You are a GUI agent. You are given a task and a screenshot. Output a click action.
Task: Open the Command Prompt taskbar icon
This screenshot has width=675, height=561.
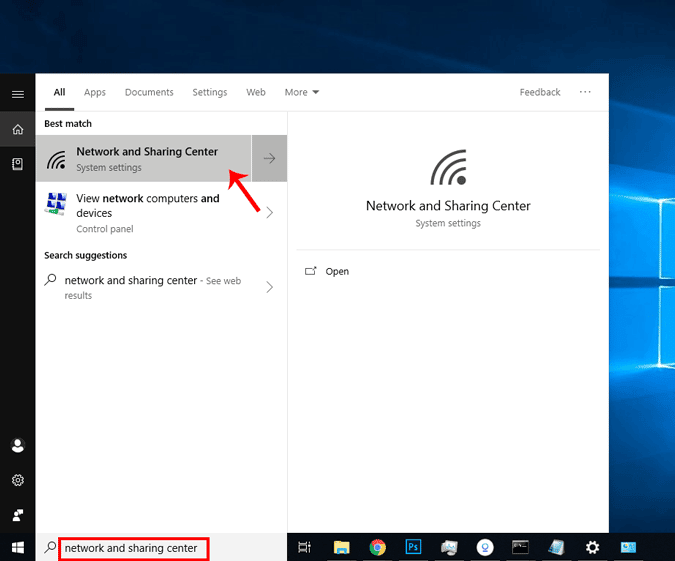click(x=520, y=547)
